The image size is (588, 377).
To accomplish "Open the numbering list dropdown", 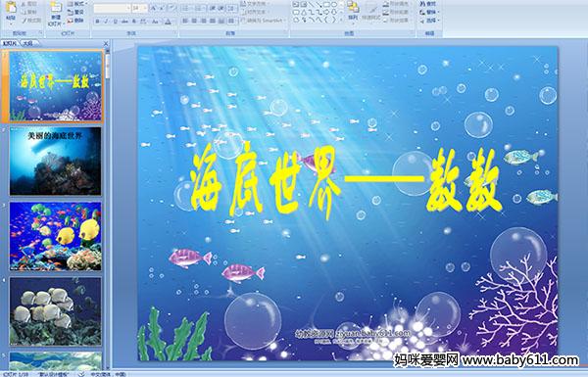I will pyautogui.click(x=201, y=8).
